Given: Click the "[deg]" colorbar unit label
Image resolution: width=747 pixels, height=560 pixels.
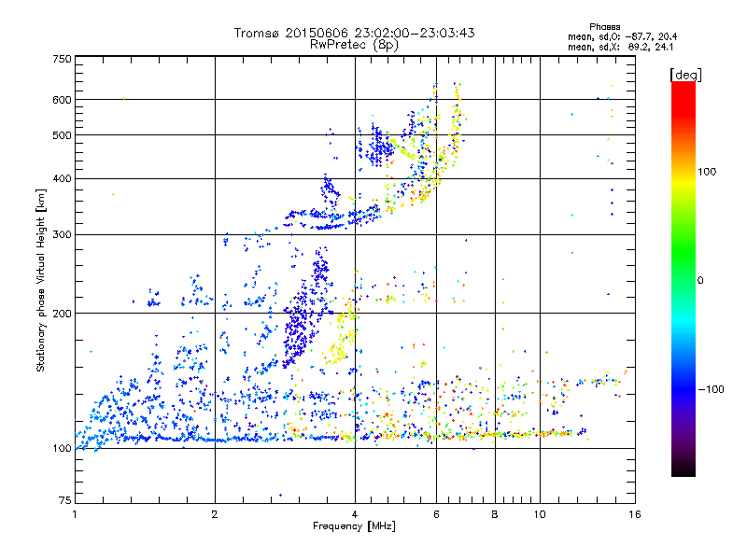Looking at the screenshot, I should pos(685,75).
